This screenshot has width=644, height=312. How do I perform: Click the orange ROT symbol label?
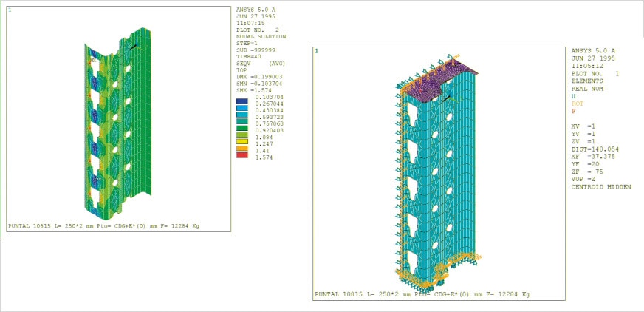pos(578,104)
